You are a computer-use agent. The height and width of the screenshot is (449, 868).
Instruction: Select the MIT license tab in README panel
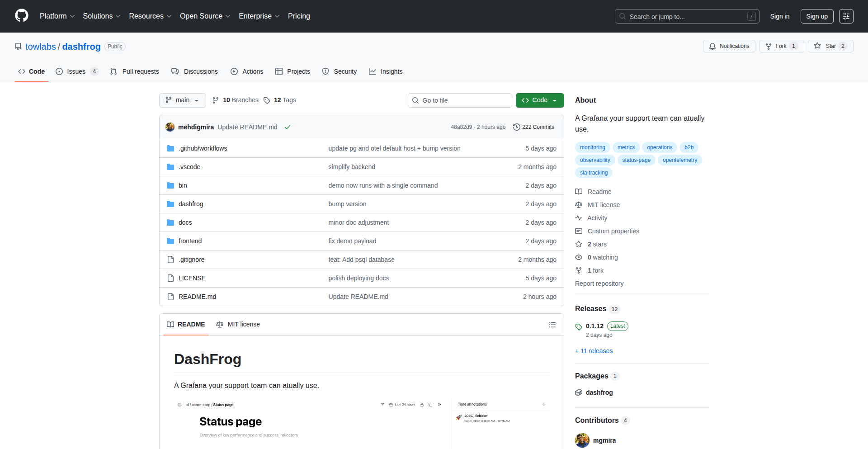coord(238,325)
